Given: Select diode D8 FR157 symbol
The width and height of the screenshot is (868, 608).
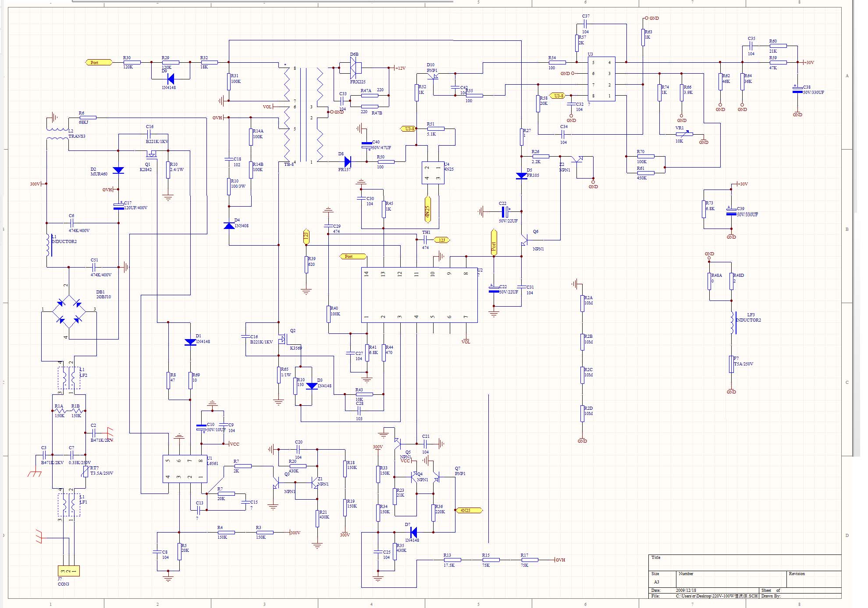Looking at the screenshot, I should (348, 162).
